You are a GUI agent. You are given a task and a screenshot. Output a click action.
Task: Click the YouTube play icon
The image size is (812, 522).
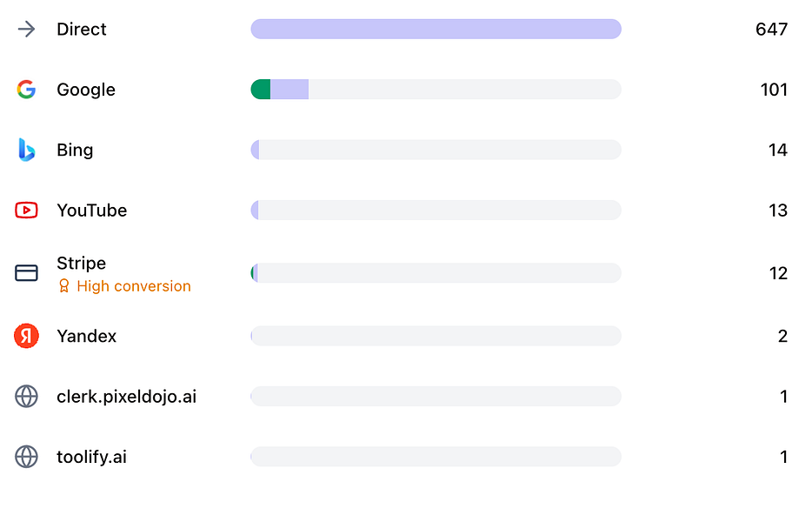click(x=27, y=211)
